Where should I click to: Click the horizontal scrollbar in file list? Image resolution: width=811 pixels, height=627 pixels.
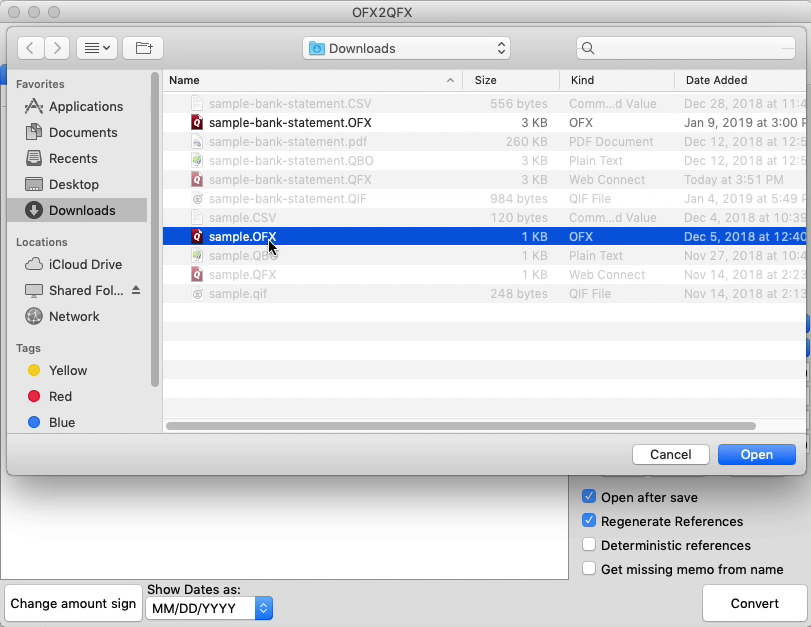pos(460,426)
